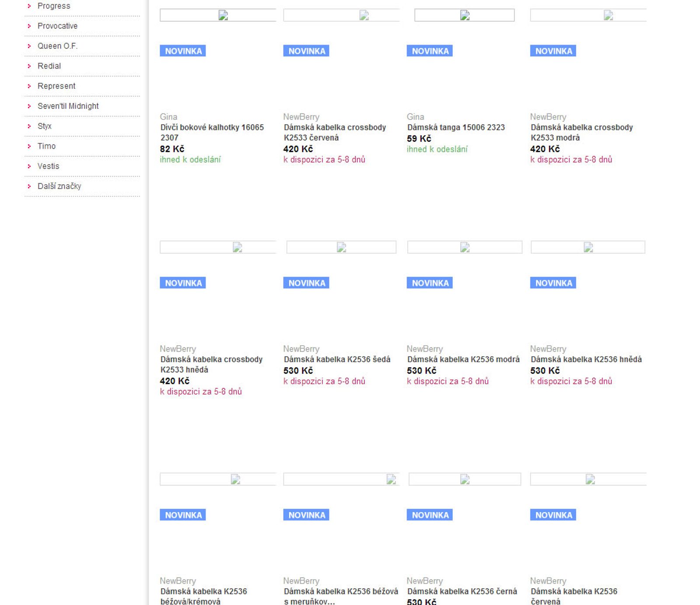Open Dámská kabelka K2536 šedá product
Viewport: 700px width, 605px height.
337,360
